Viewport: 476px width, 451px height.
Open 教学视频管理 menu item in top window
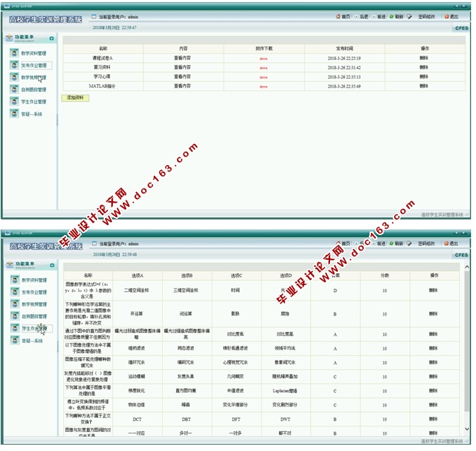tap(34, 78)
